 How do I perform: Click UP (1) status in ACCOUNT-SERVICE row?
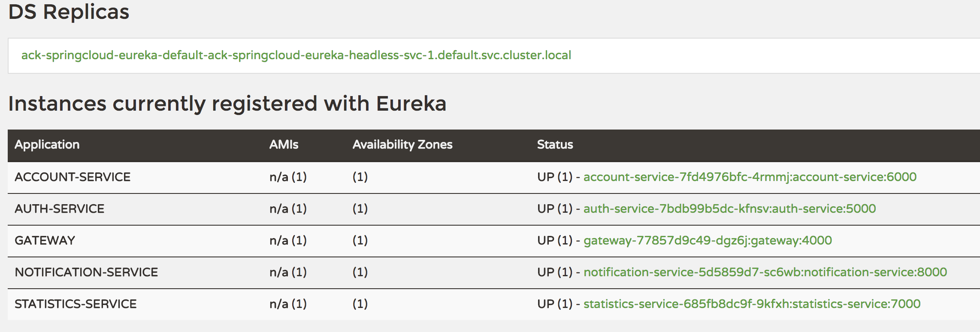point(555,177)
